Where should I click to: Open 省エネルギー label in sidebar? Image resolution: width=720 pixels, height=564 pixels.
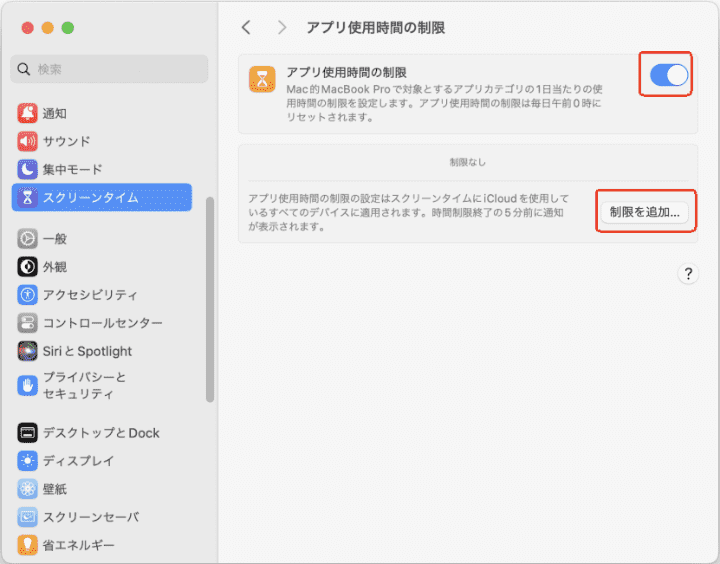tap(79, 545)
